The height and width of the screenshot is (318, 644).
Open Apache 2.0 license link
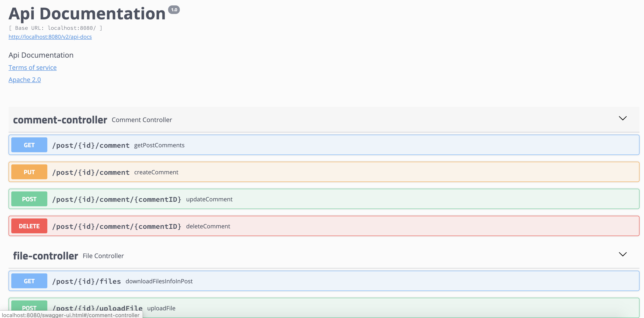pyautogui.click(x=25, y=80)
